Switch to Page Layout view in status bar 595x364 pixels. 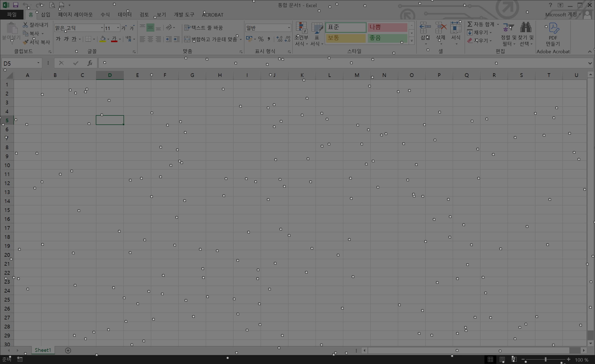tap(502, 360)
